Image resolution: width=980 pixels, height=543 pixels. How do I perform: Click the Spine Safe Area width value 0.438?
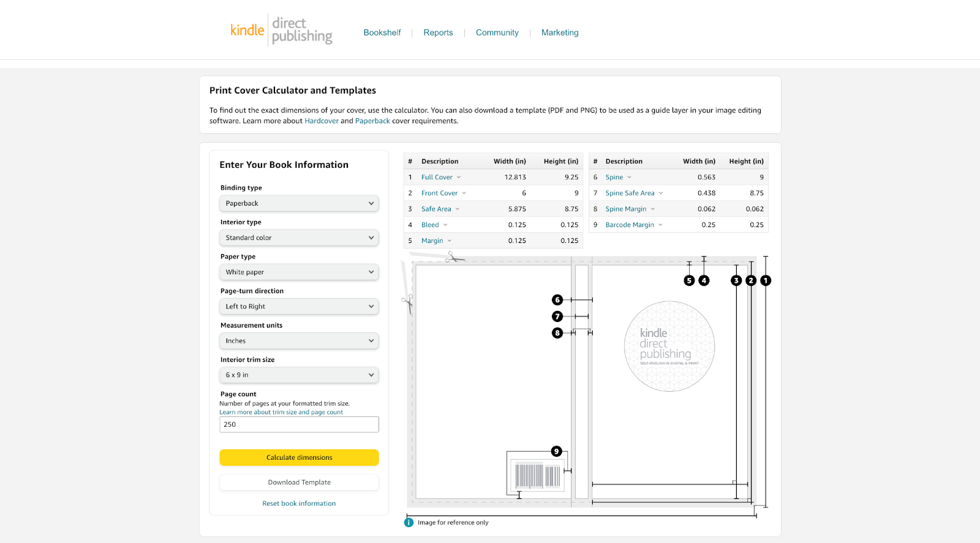coord(706,193)
